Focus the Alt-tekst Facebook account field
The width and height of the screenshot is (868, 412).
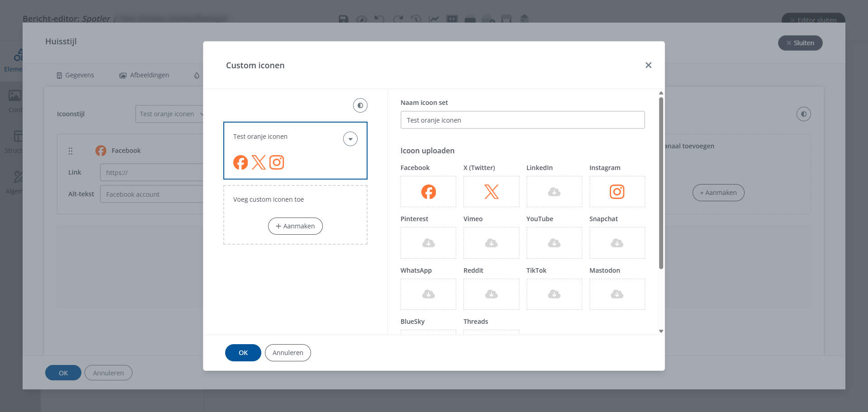pyautogui.click(x=152, y=194)
